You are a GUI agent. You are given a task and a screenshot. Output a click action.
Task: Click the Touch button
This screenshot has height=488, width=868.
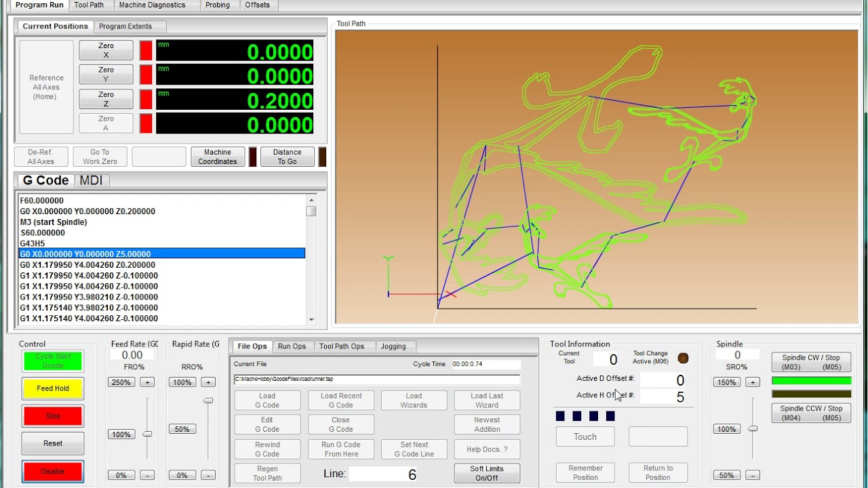[585, 436]
